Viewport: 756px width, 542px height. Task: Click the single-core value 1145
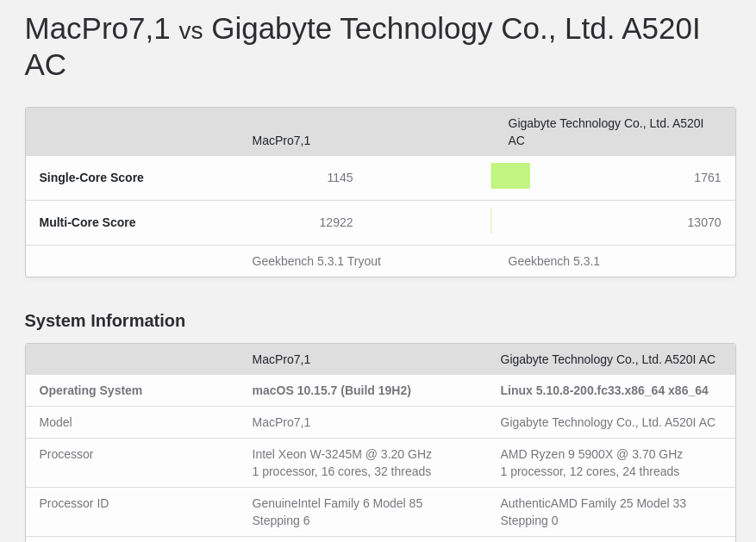coord(340,178)
